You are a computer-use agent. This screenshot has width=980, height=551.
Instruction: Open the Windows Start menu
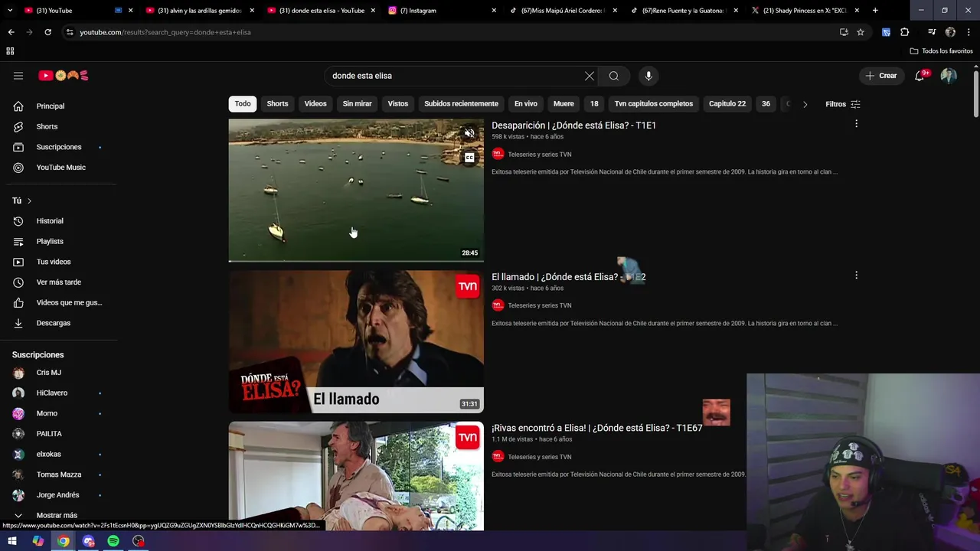coord(12,541)
